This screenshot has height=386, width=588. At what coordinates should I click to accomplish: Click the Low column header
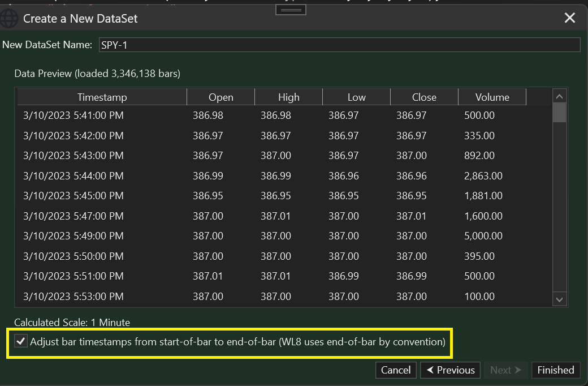tap(356, 97)
